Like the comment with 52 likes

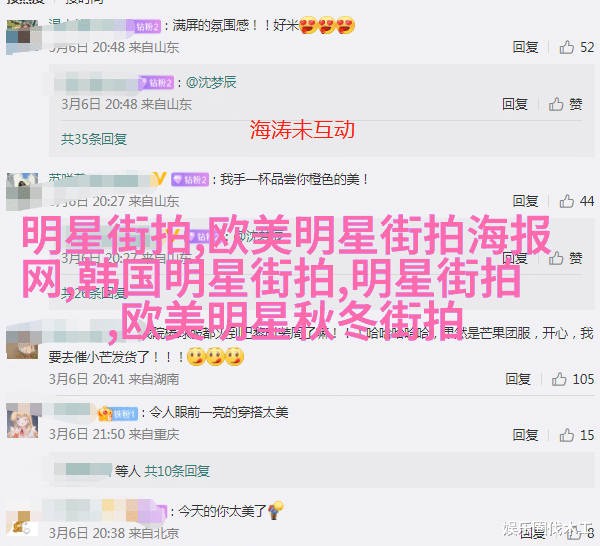click(x=566, y=47)
